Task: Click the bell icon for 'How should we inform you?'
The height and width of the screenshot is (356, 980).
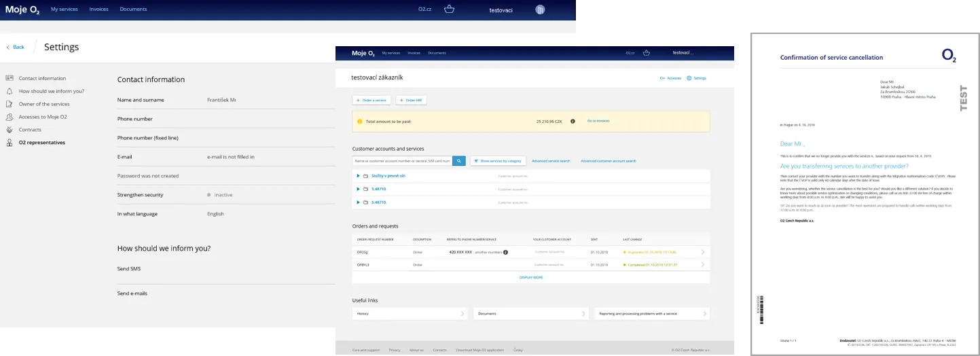Action: (x=10, y=91)
